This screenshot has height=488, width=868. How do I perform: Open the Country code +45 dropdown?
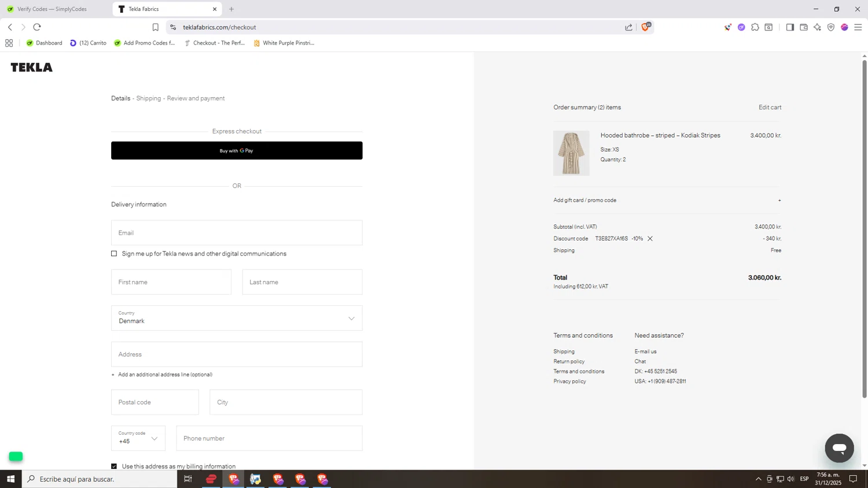tap(138, 438)
